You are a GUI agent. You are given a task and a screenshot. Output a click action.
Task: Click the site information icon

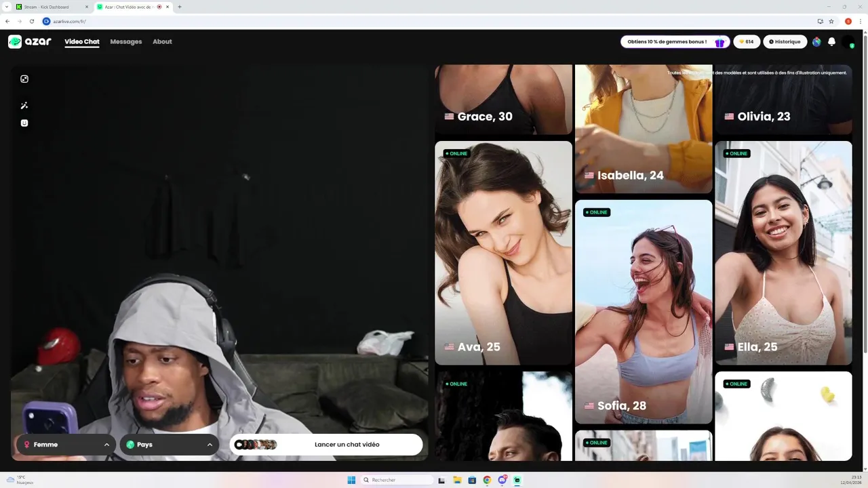click(47, 21)
